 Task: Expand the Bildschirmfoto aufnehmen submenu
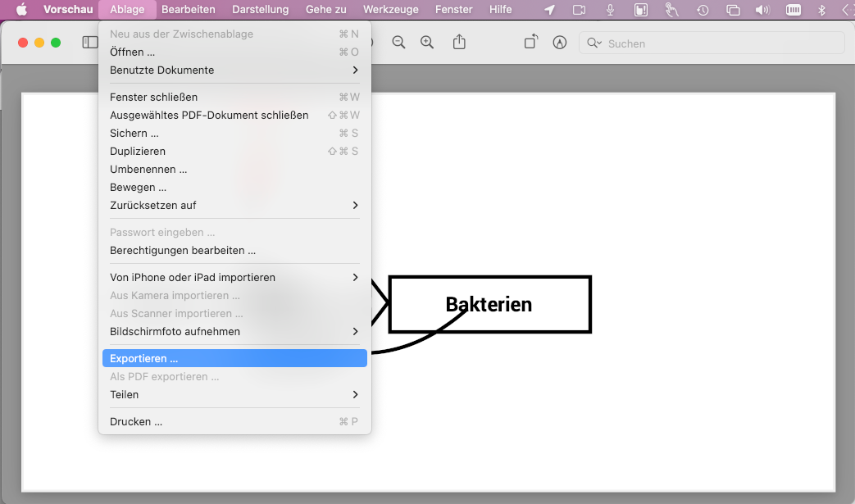(234, 332)
